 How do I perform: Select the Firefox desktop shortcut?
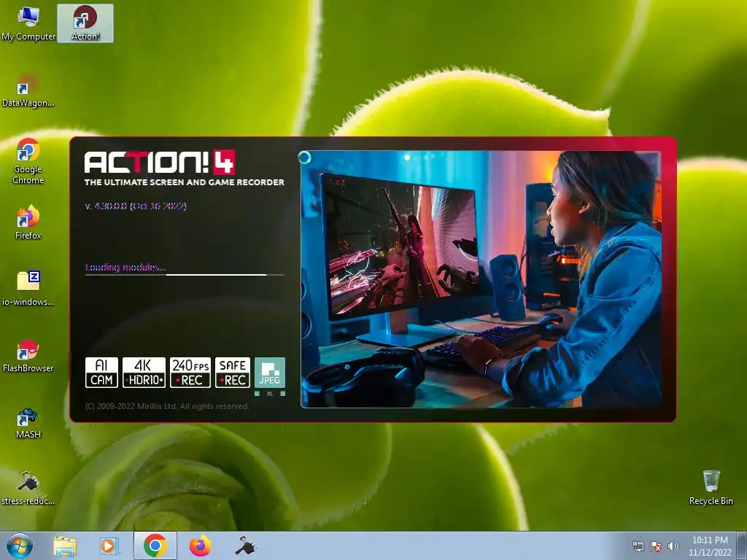pos(28,222)
